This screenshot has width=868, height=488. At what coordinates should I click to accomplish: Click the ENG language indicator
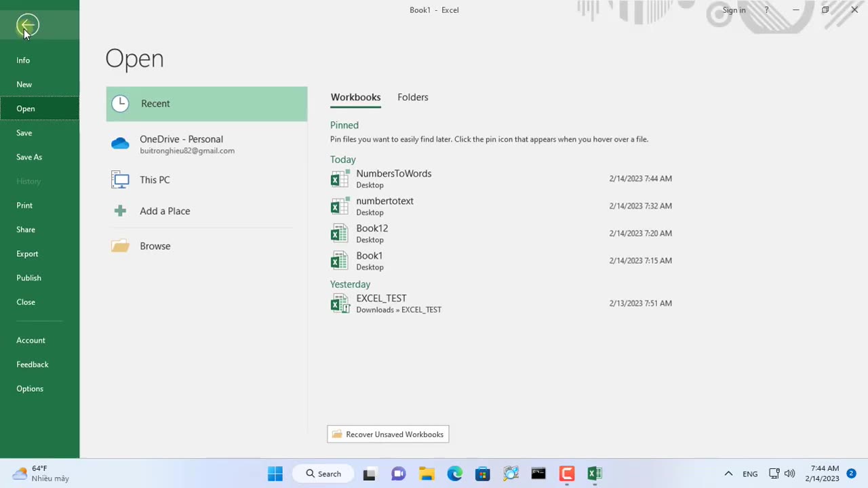(x=750, y=474)
